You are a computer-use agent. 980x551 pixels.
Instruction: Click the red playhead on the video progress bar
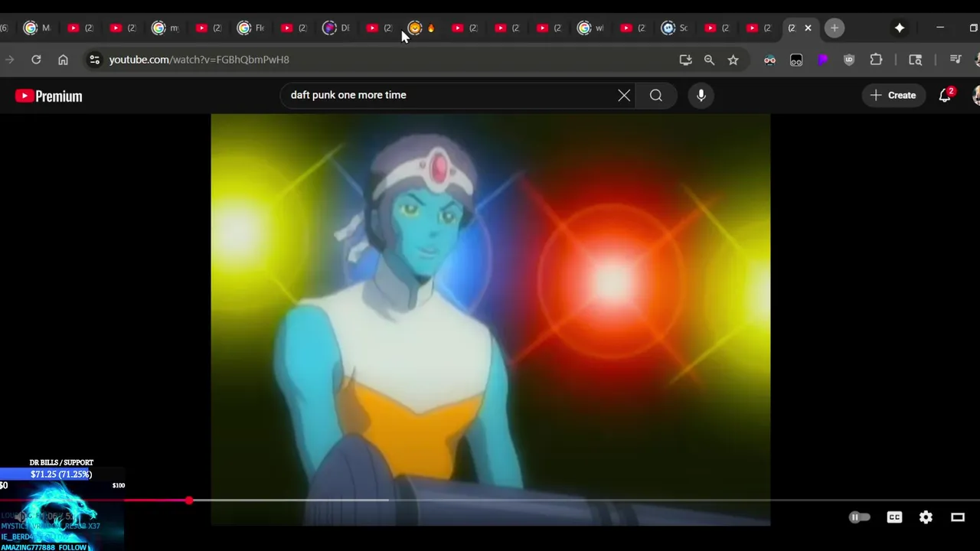tap(188, 500)
